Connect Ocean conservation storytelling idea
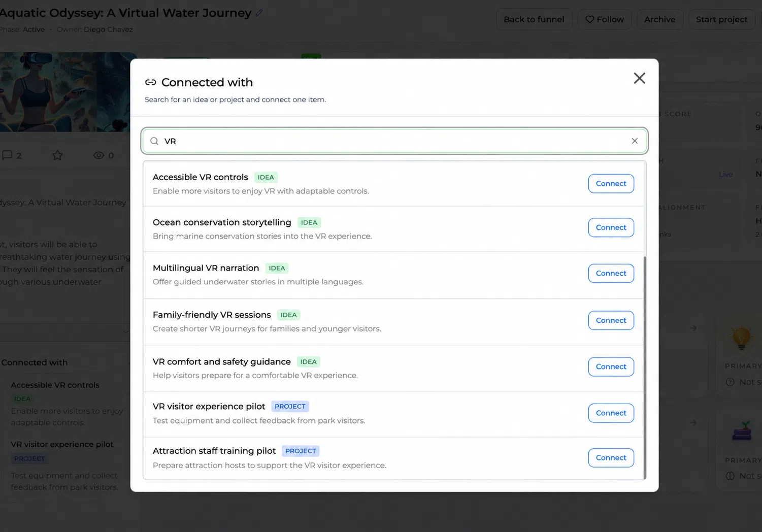This screenshot has width=762, height=532. [611, 227]
